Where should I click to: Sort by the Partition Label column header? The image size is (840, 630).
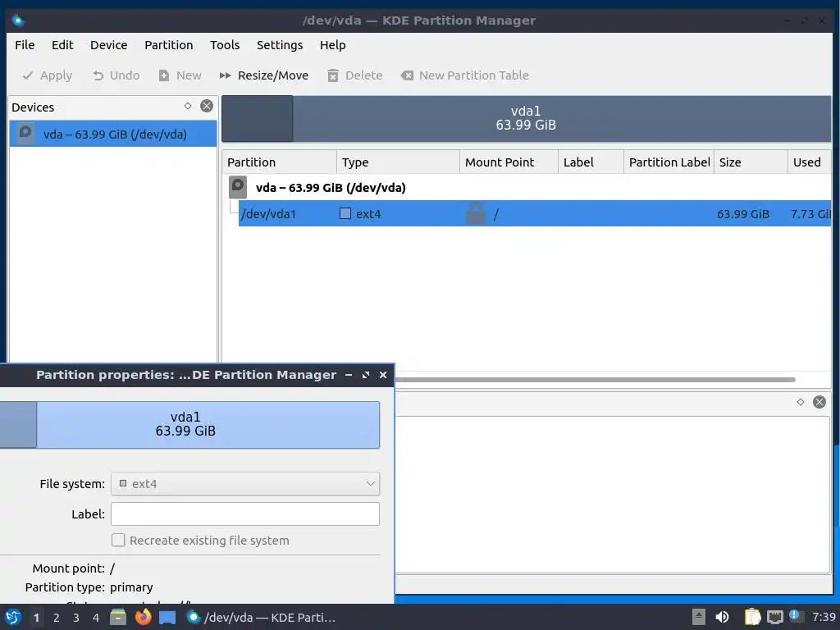pyautogui.click(x=669, y=162)
